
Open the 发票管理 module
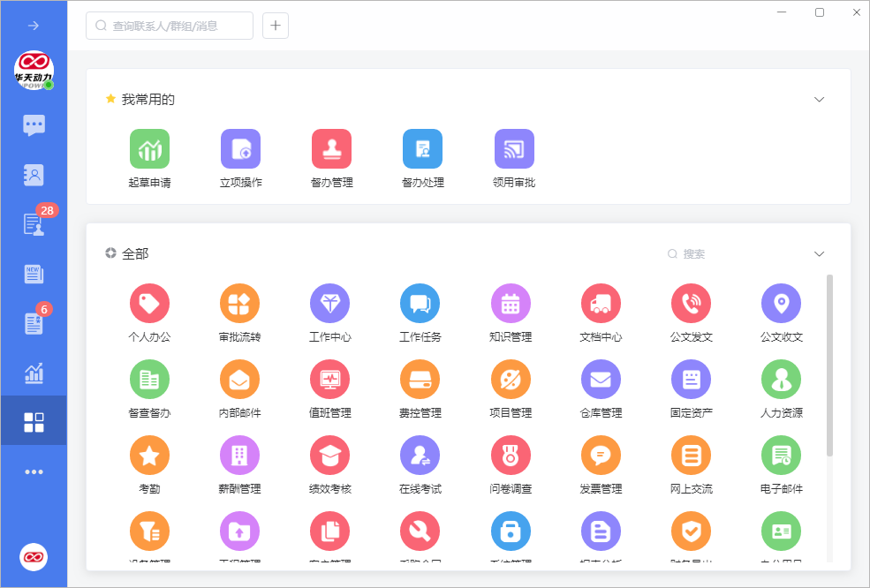point(601,463)
